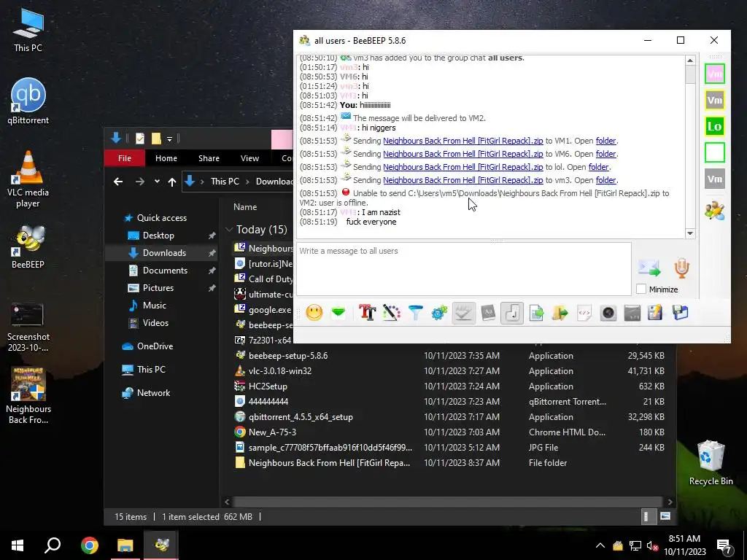Open the Share ribbon tab in File Explorer

click(209, 158)
